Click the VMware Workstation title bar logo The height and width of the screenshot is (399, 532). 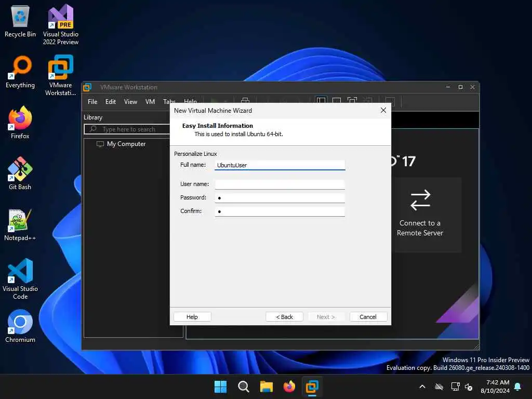[87, 87]
